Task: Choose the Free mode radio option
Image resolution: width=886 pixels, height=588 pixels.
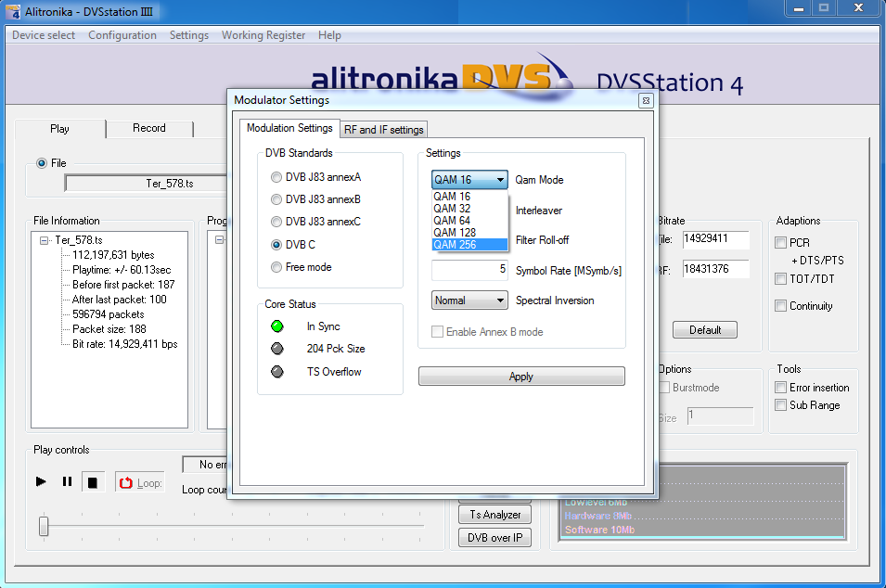Action: click(x=276, y=267)
